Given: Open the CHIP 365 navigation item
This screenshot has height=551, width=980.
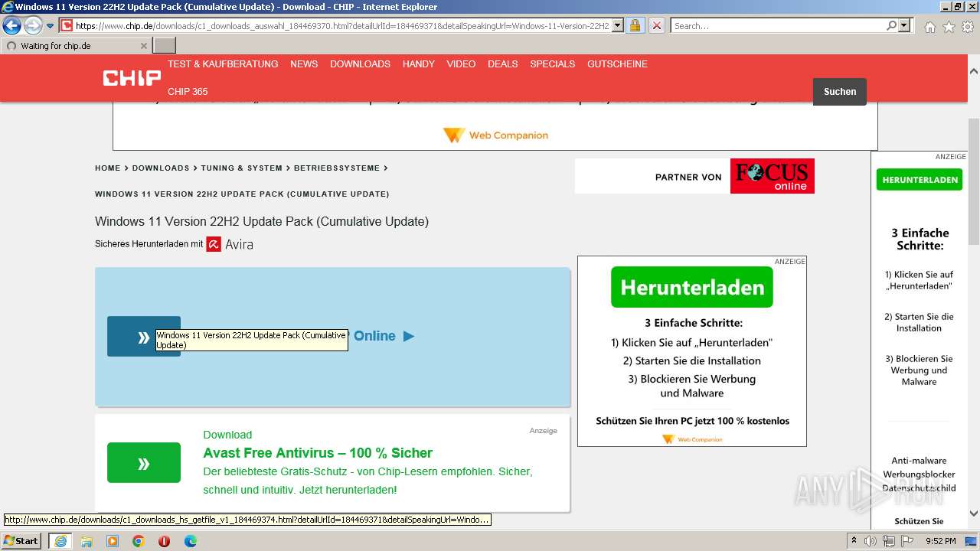Looking at the screenshot, I should point(188,92).
